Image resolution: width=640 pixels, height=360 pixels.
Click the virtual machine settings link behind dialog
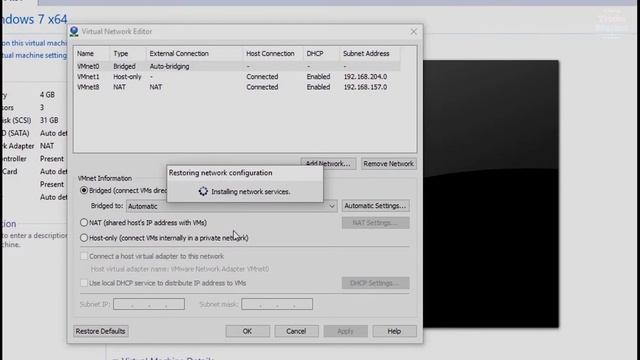(x=34, y=55)
